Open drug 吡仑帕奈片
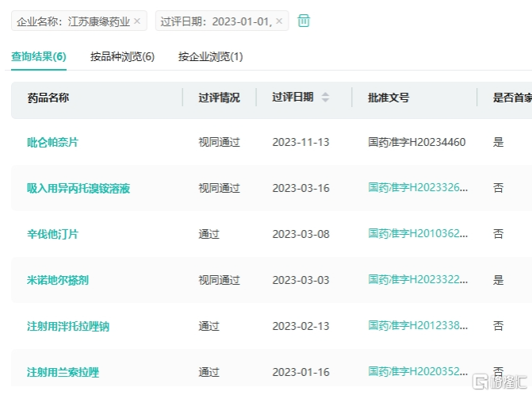The height and width of the screenshot is (395, 532). 52,142
